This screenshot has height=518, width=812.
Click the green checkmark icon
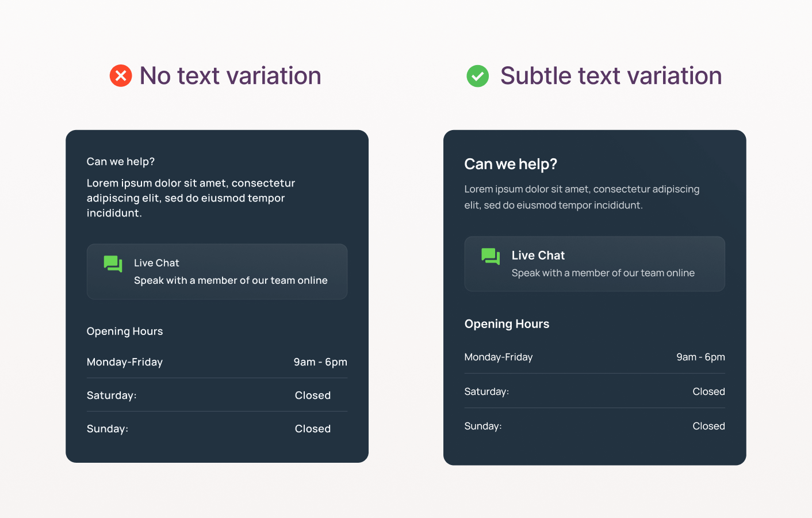tap(477, 76)
